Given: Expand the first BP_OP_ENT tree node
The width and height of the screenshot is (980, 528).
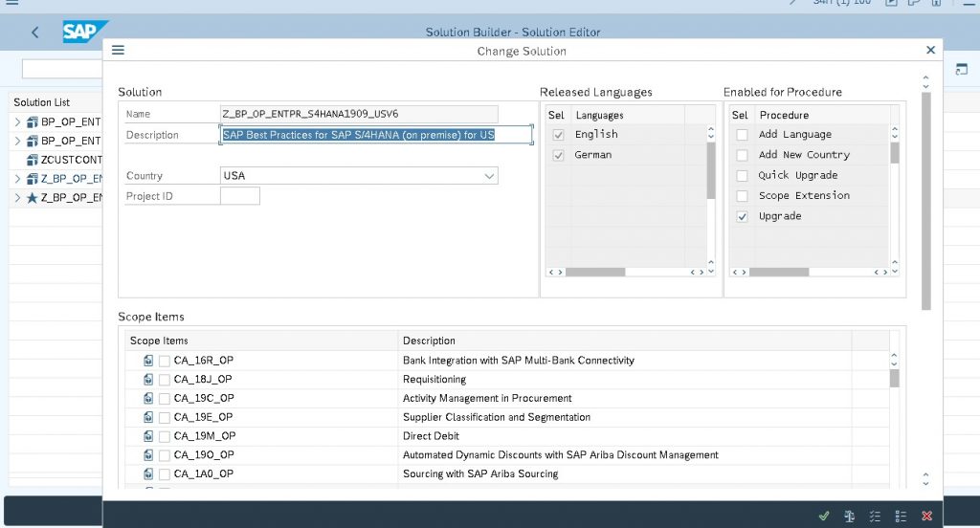Looking at the screenshot, I should (x=17, y=121).
